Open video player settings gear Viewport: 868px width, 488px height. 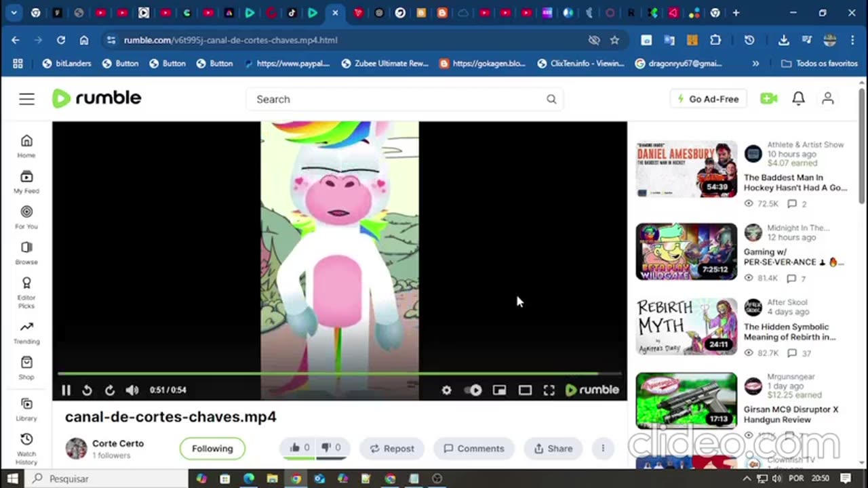[x=446, y=390]
